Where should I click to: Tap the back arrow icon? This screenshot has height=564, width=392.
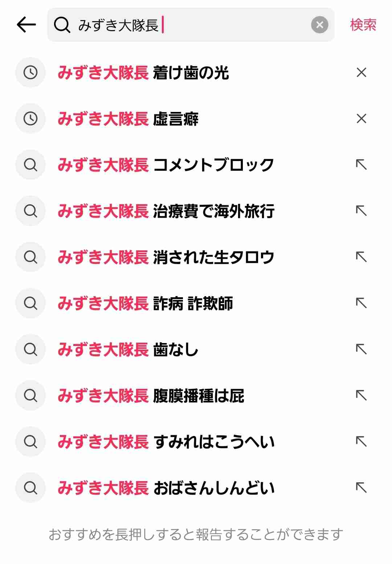[26, 25]
